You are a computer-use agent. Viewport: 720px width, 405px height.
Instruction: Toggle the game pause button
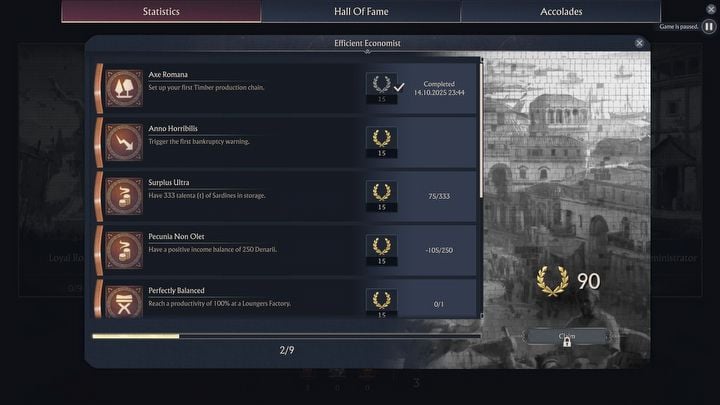[709, 27]
